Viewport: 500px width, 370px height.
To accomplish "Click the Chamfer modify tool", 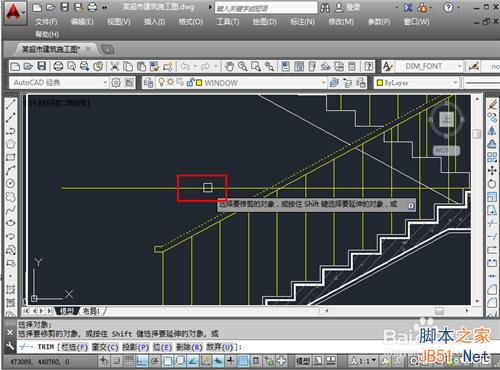I will tap(492, 289).
